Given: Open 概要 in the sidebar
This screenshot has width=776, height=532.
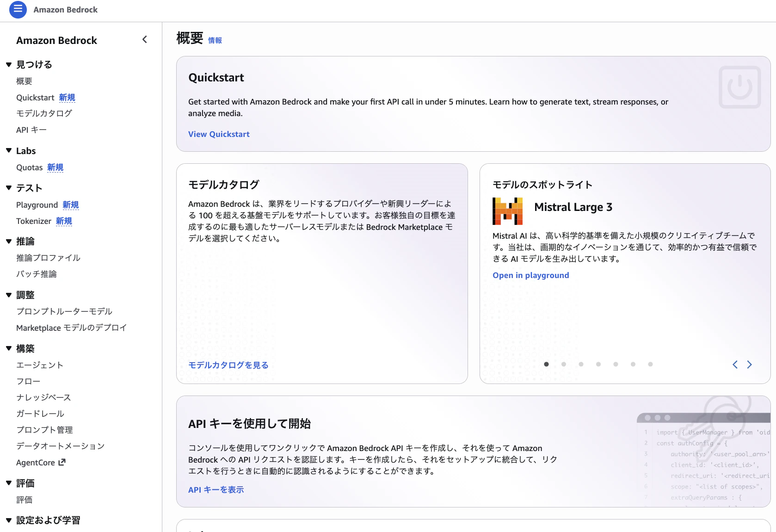Looking at the screenshot, I should 24,81.
